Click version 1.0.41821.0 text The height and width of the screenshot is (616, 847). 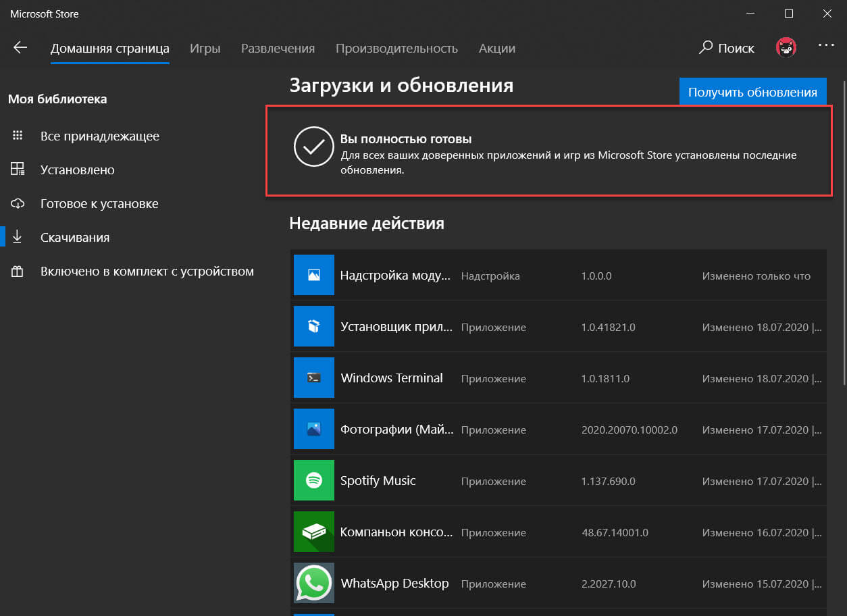point(609,327)
